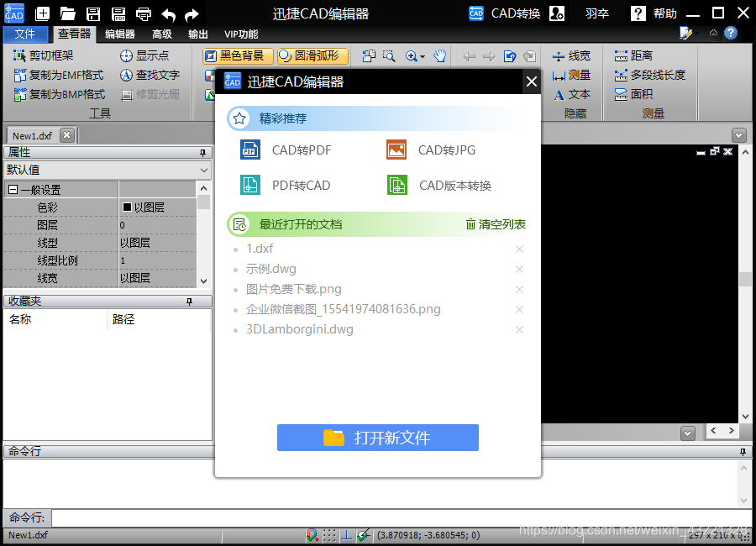
Task: Toggle 圆滑弧形 option
Action: pyautogui.click(x=312, y=56)
